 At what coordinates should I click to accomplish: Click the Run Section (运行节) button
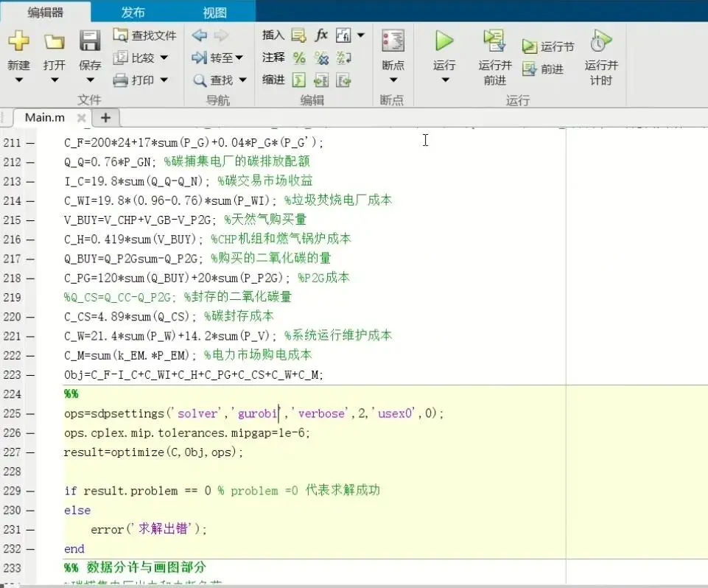548,46
